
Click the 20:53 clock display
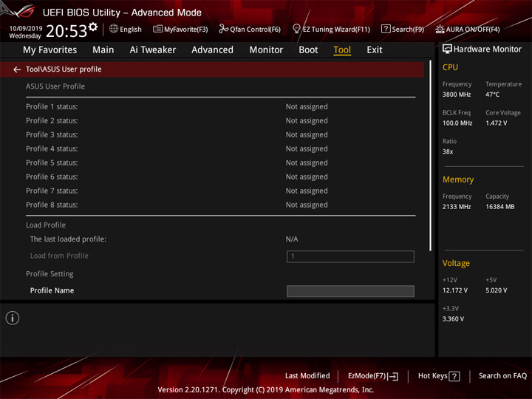(x=66, y=32)
